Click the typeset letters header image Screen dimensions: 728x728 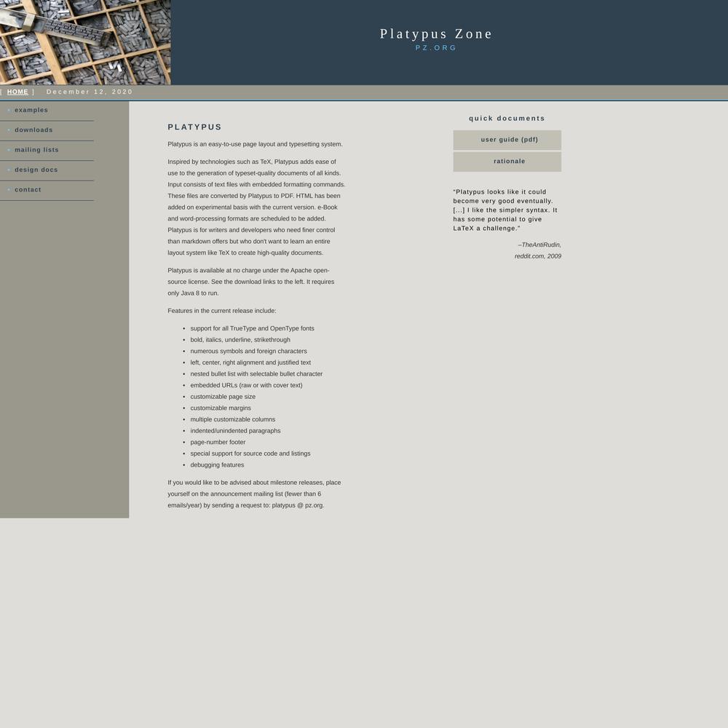pyautogui.click(x=85, y=42)
